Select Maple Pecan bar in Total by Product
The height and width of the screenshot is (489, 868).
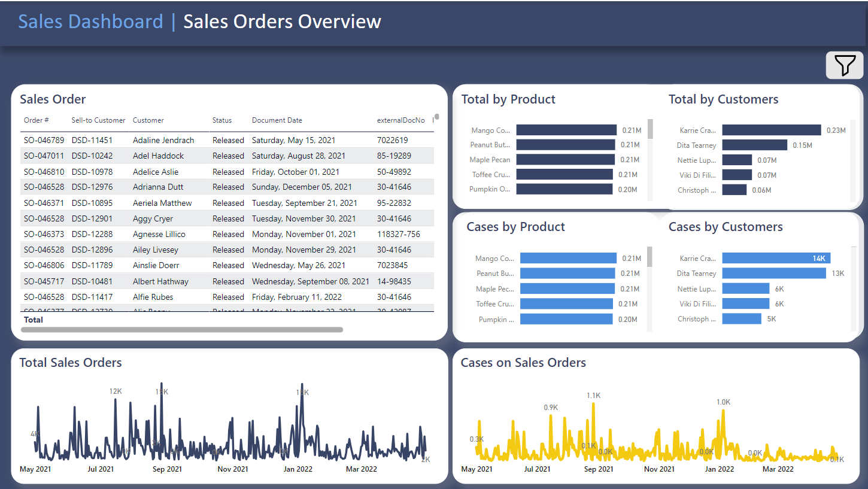pyautogui.click(x=566, y=160)
